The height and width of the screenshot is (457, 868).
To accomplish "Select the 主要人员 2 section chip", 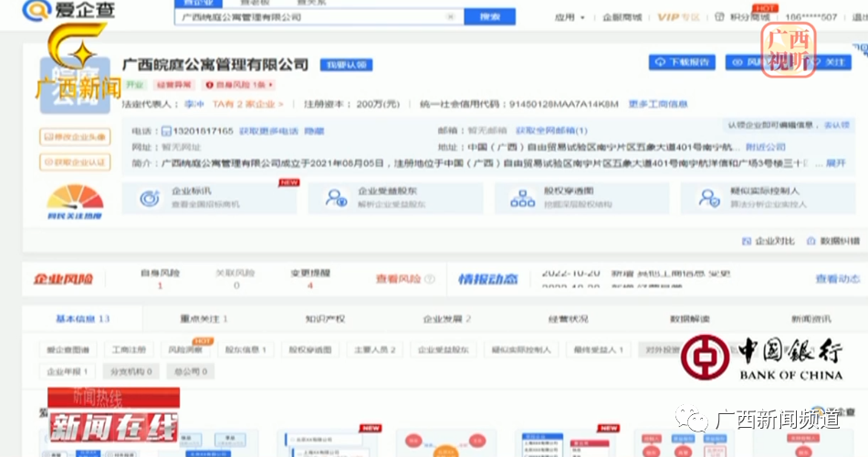I will (375, 349).
